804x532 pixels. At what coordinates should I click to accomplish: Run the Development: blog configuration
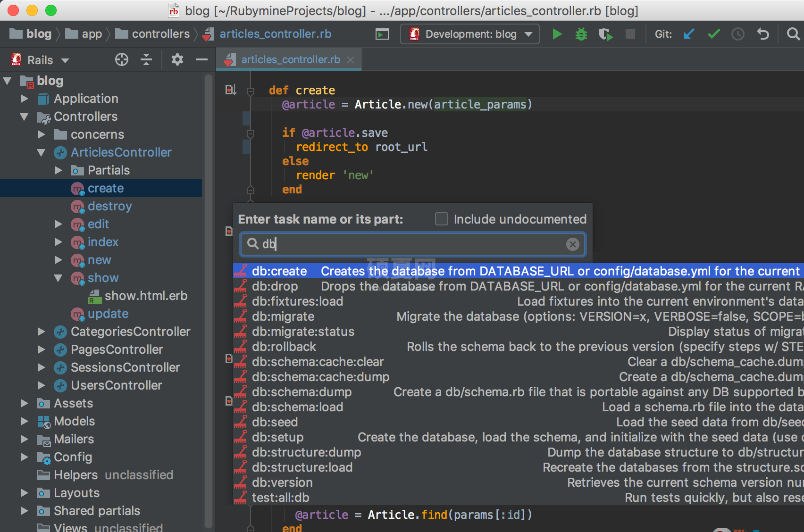(x=557, y=34)
